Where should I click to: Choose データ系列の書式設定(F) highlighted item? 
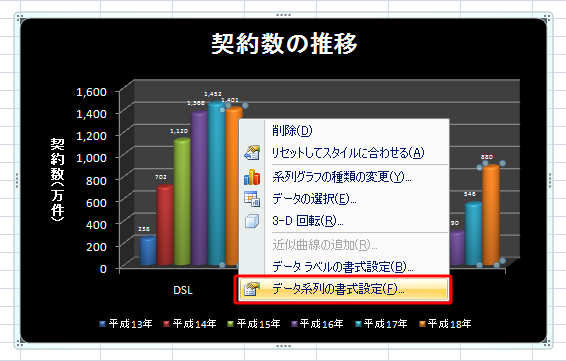click(x=343, y=289)
